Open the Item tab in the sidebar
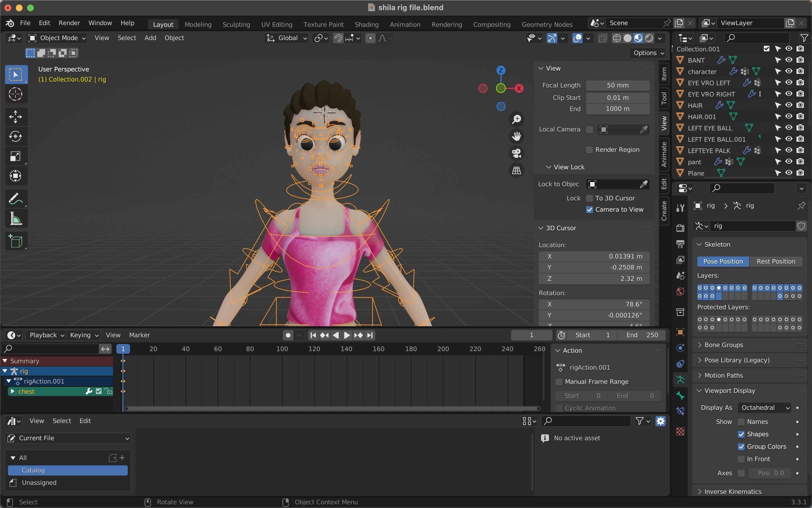 pyautogui.click(x=664, y=74)
